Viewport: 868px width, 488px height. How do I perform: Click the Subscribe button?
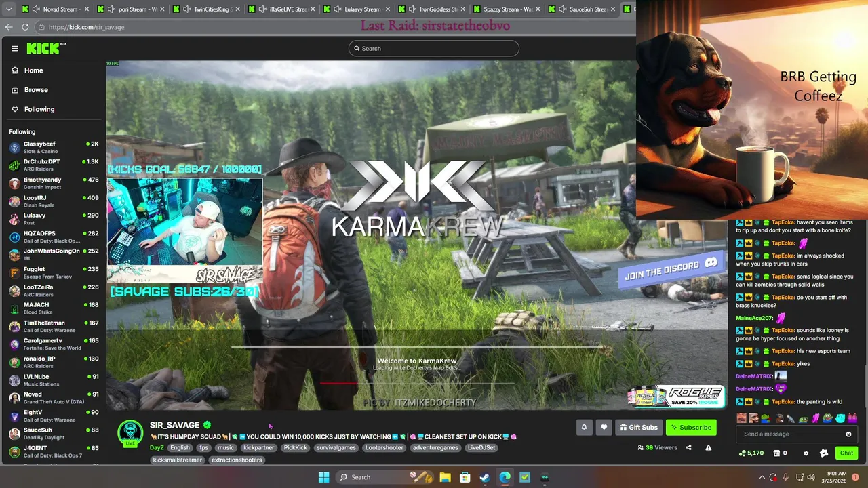[x=691, y=427]
